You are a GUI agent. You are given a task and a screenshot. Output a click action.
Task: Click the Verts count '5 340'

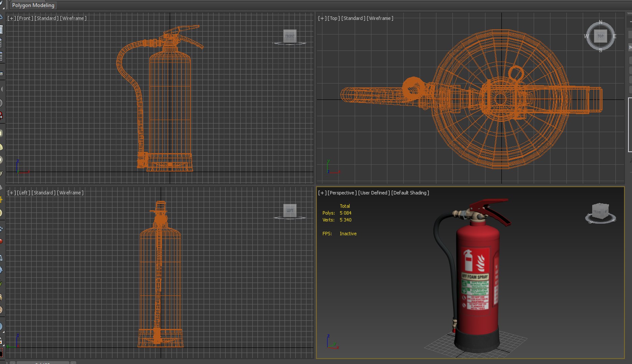[x=346, y=220]
